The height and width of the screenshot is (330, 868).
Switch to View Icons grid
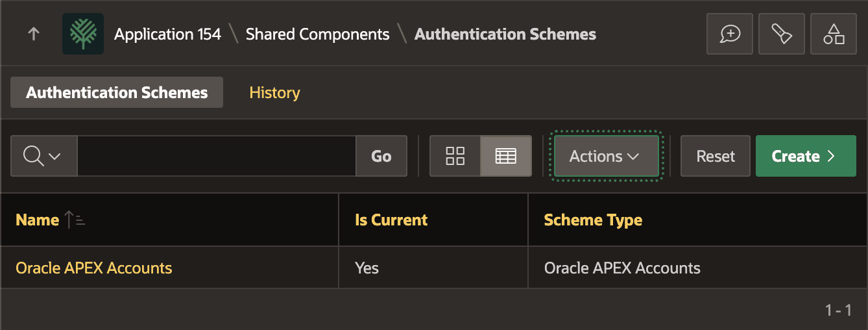pos(455,156)
